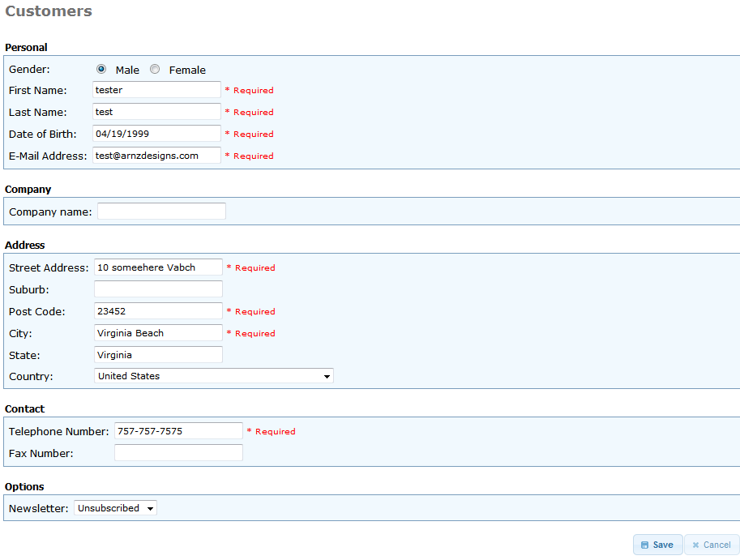Viewport: 740px width, 560px height.
Task: Focus the Last Name input field
Action: [x=156, y=112]
